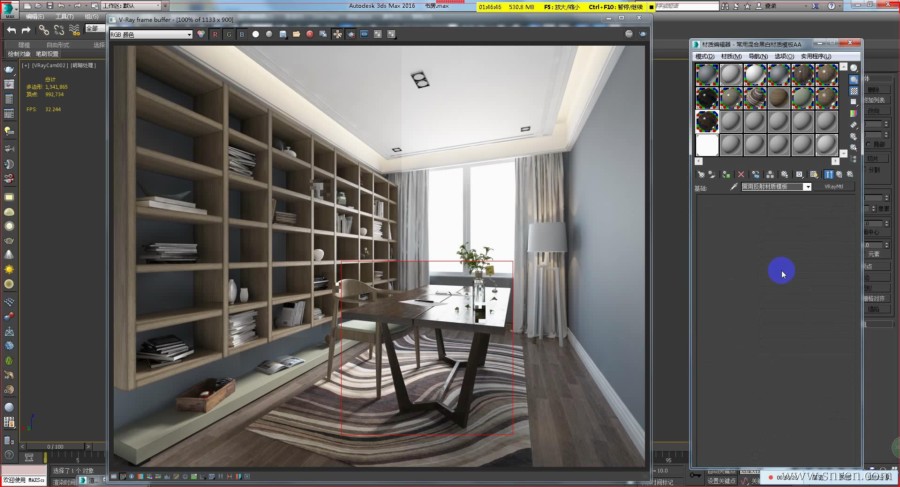
Task: Click the red X Reset Map icon
Action: [741, 175]
